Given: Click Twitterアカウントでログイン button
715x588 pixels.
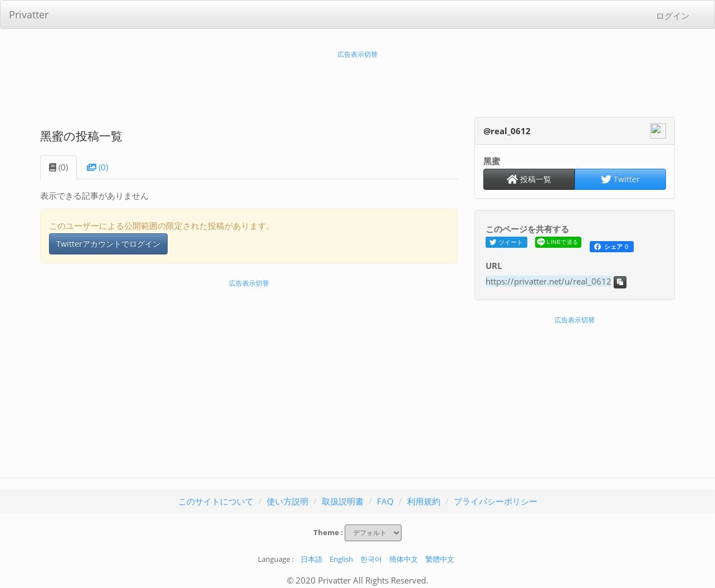Looking at the screenshot, I should click(x=108, y=244).
